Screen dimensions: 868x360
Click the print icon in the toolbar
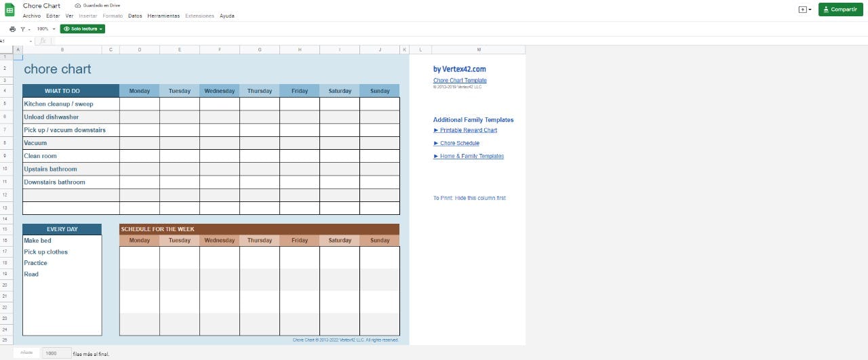click(12, 29)
